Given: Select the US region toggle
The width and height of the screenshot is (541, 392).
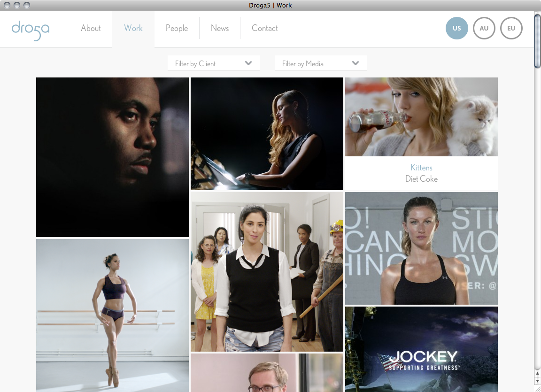Looking at the screenshot, I should [456, 28].
